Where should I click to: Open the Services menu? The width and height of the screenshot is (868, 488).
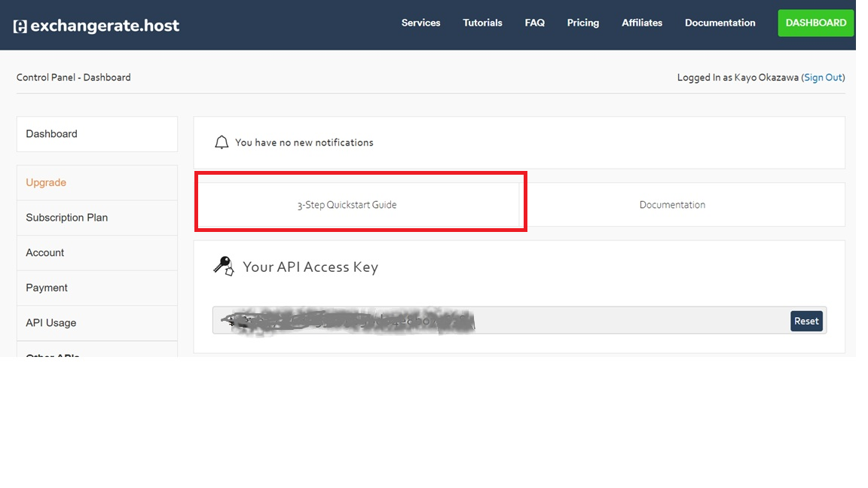420,23
